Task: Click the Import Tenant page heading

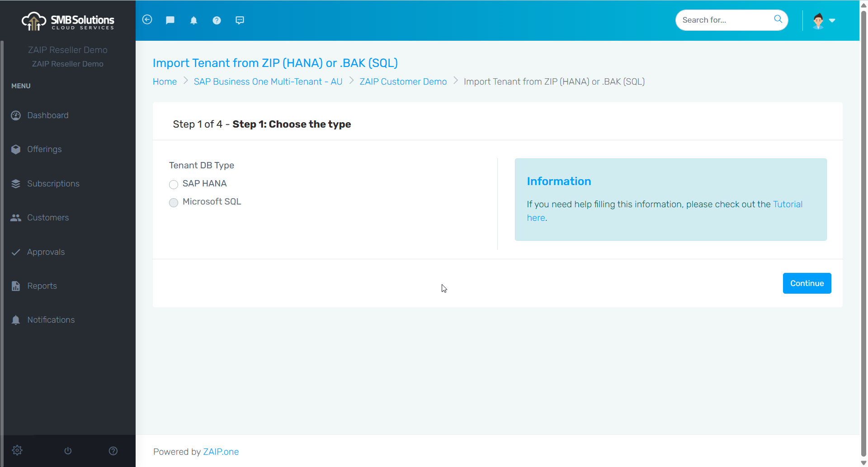Action: [x=275, y=63]
